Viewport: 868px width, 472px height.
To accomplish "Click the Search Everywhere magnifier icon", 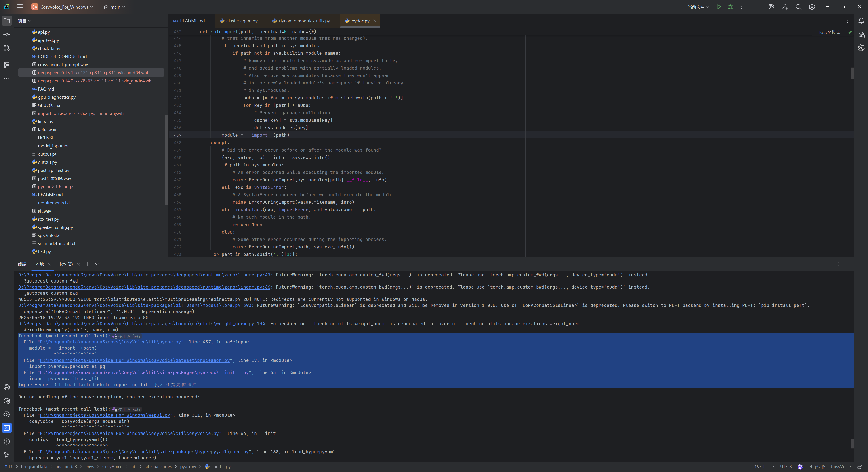I will coord(798,7).
